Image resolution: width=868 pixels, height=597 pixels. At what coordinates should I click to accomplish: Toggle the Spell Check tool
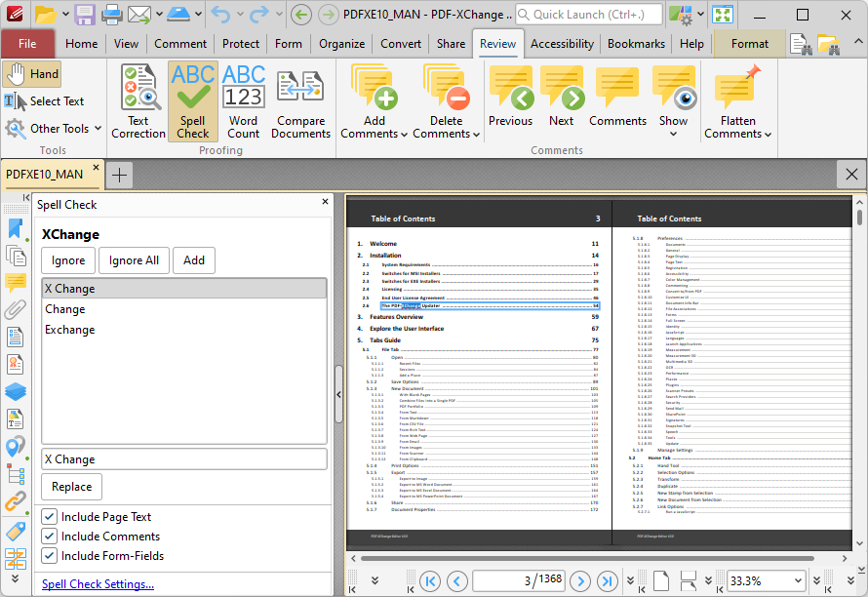click(x=193, y=101)
